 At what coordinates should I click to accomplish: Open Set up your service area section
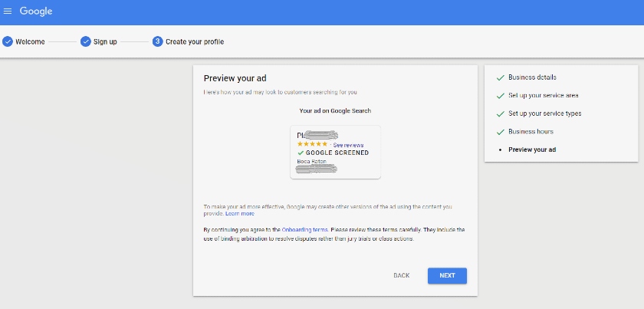(x=544, y=95)
